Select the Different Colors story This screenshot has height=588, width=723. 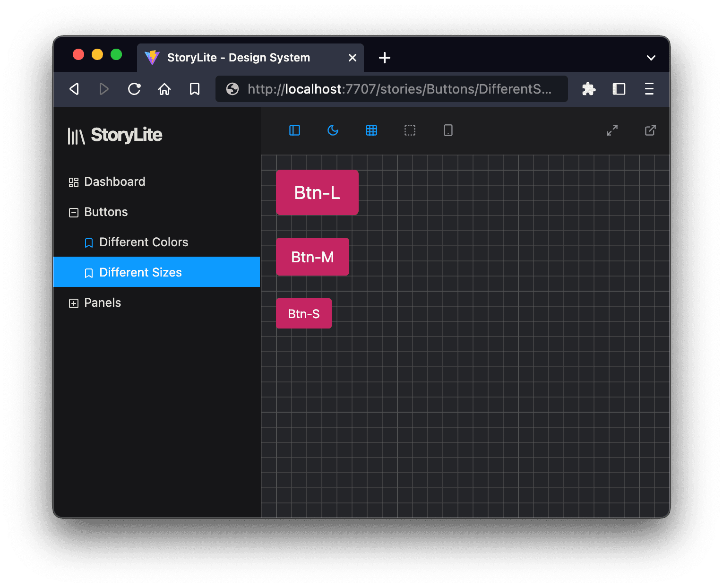point(143,242)
